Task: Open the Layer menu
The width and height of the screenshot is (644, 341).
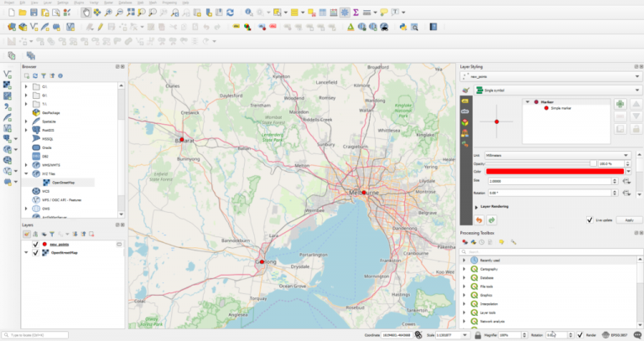Action: [x=49, y=3]
